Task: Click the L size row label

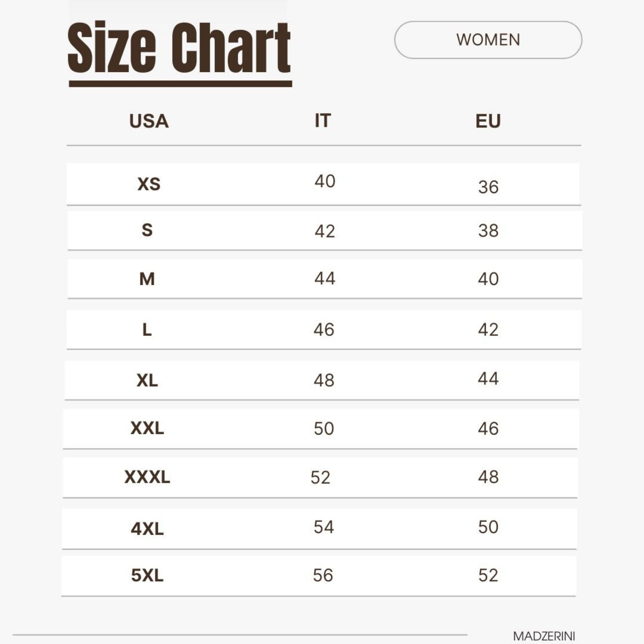Action: [x=147, y=330]
